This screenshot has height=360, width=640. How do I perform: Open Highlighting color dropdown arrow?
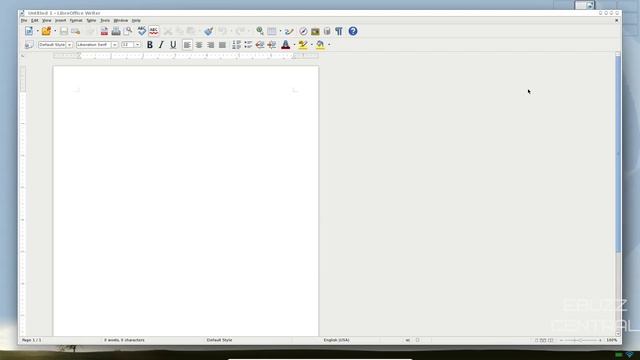tap(311, 45)
